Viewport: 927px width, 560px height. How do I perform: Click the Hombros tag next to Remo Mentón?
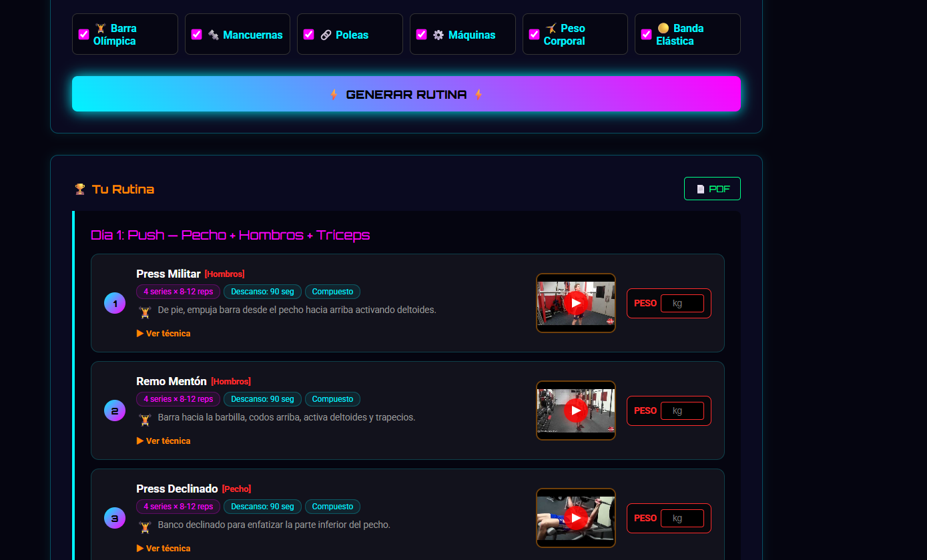click(231, 382)
